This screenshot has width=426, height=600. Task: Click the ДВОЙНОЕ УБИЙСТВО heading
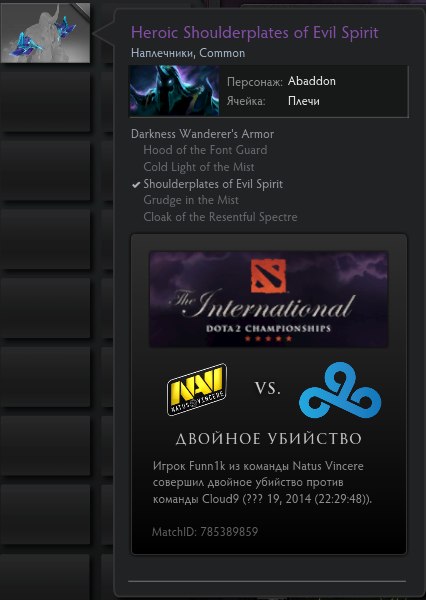click(x=268, y=439)
